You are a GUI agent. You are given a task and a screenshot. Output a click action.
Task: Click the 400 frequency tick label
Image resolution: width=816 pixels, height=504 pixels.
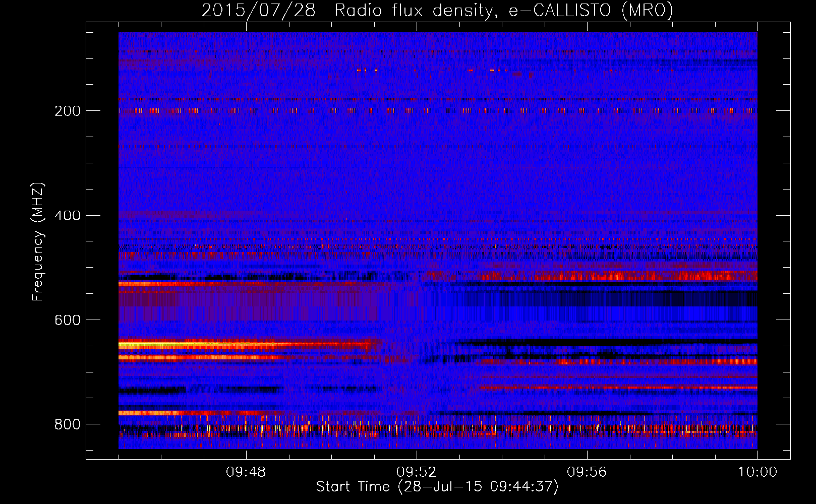[x=68, y=216]
